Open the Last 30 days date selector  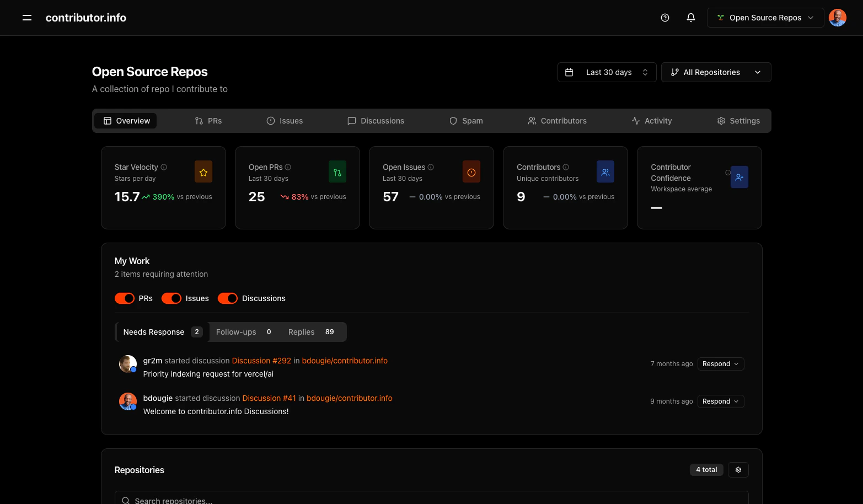coord(607,72)
